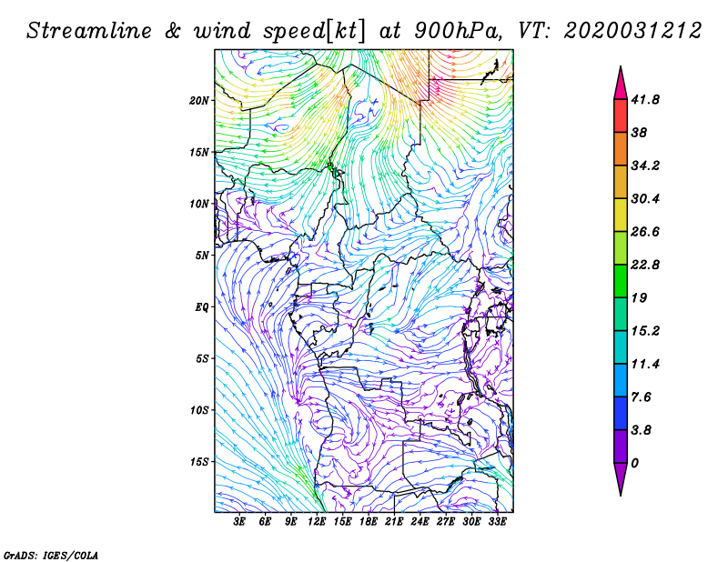Pick the red 38–41.8 colorbar segment

621,116
